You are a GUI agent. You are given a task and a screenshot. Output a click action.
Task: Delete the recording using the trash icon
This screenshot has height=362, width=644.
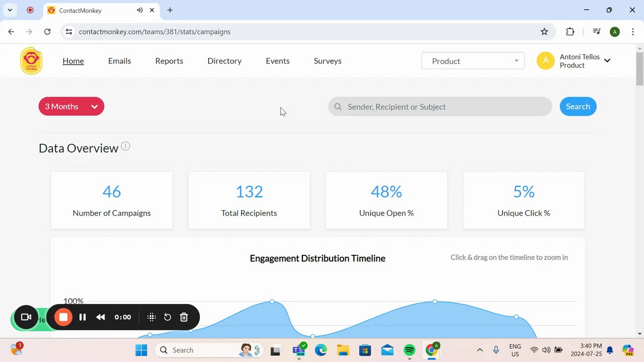point(184,317)
